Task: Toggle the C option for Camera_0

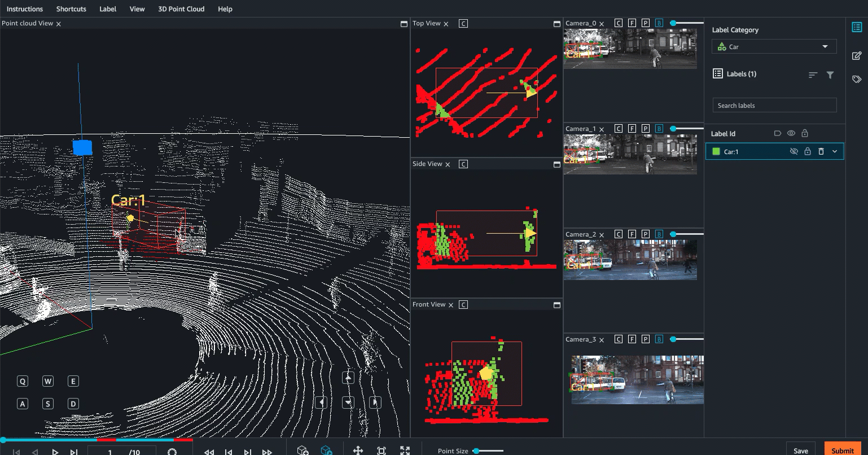Action: pyautogui.click(x=619, y=23)
